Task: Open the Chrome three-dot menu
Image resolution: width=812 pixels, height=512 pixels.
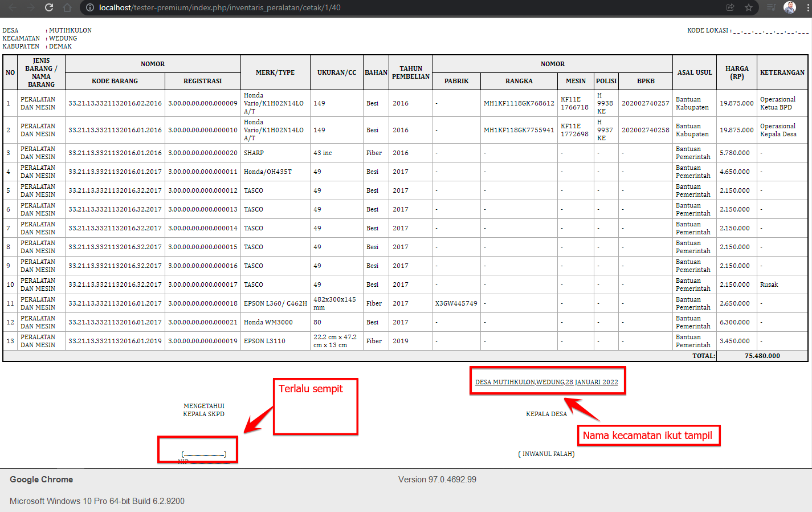Action: (807, 9)
